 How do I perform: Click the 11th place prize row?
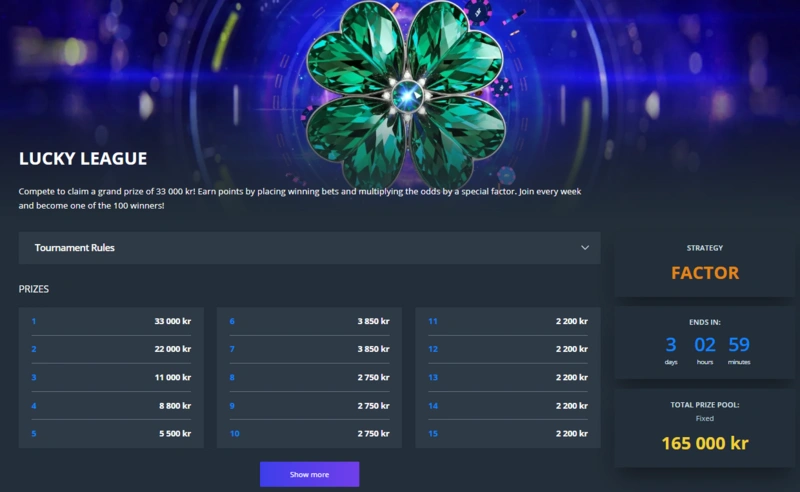pyautogui.click(x=507, y=321)
